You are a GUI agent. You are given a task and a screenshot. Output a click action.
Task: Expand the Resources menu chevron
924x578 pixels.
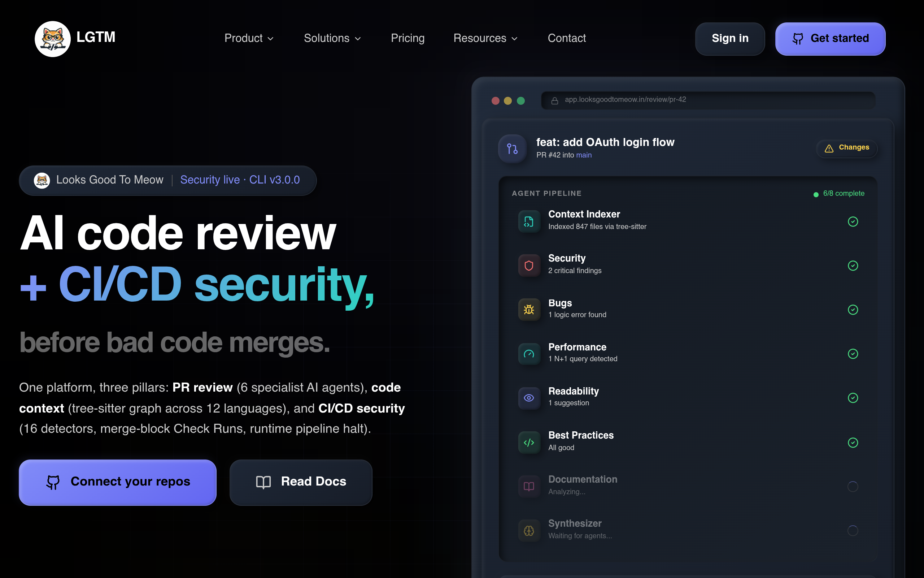(514, 39)
